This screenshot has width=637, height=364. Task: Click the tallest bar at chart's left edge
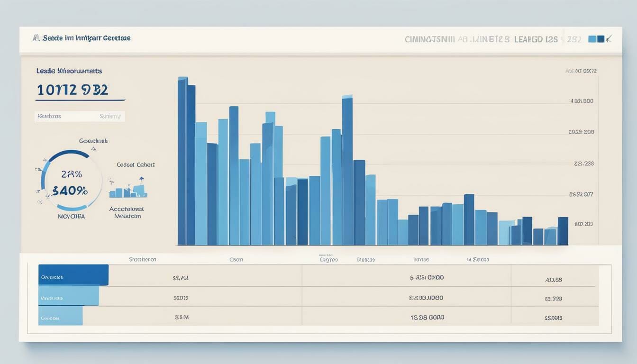[182, 161]
